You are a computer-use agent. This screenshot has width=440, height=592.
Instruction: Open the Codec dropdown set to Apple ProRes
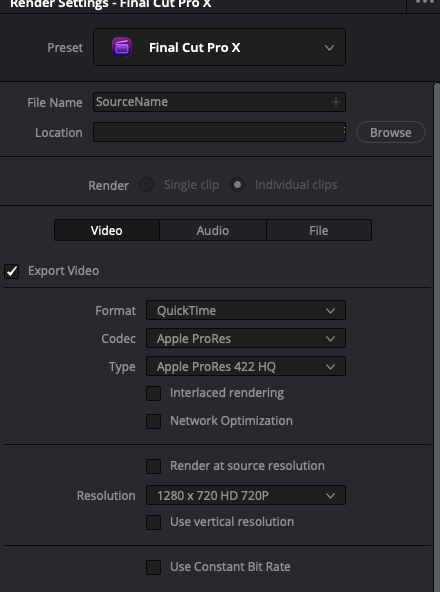(x=245, y=338)
